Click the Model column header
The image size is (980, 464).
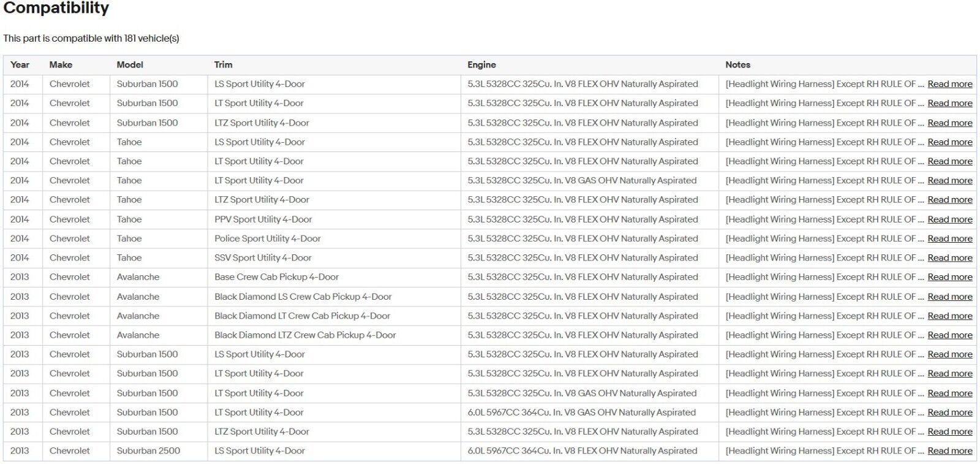click(130, 65)
